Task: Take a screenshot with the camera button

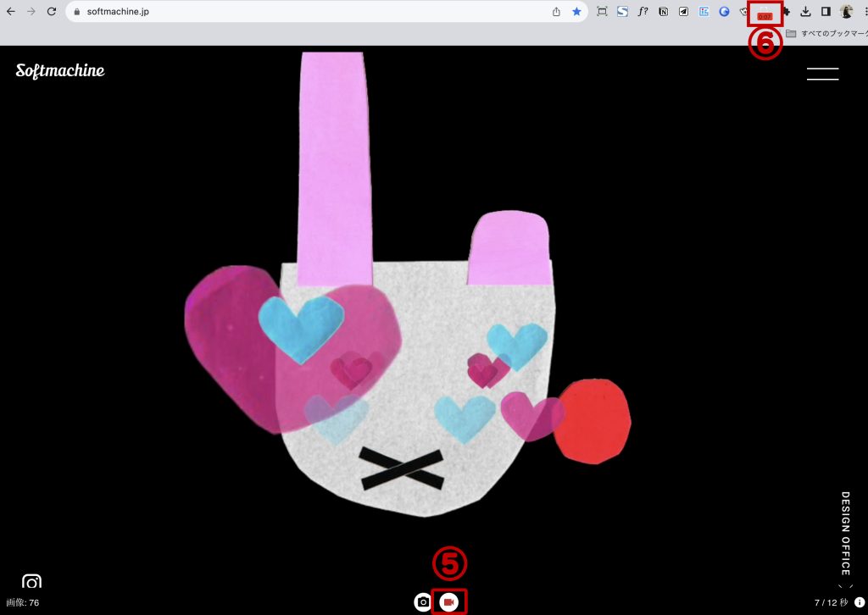Action: (x=423, y=601)
